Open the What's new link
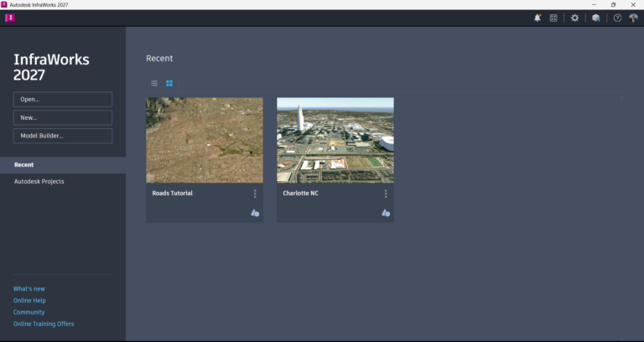 [29, 288]
